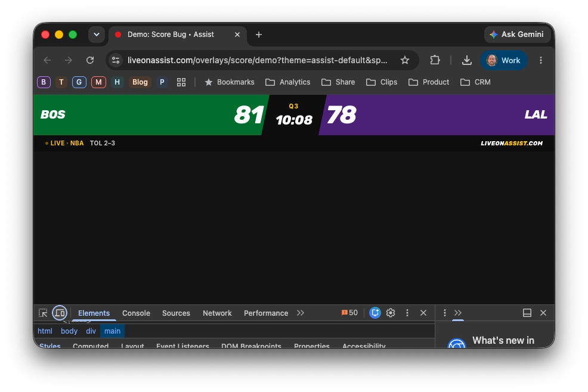Open the P bookmark shortcut

coord(162,82)
